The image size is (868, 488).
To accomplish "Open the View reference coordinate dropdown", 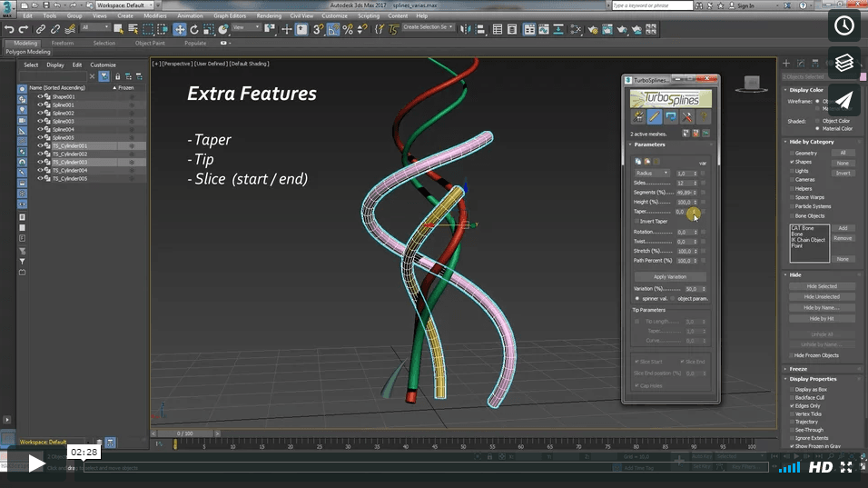I will (x=246, y=27).
